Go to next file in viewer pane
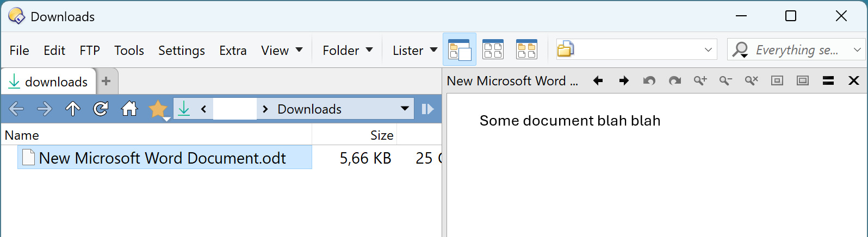 [x=624, y=81]
